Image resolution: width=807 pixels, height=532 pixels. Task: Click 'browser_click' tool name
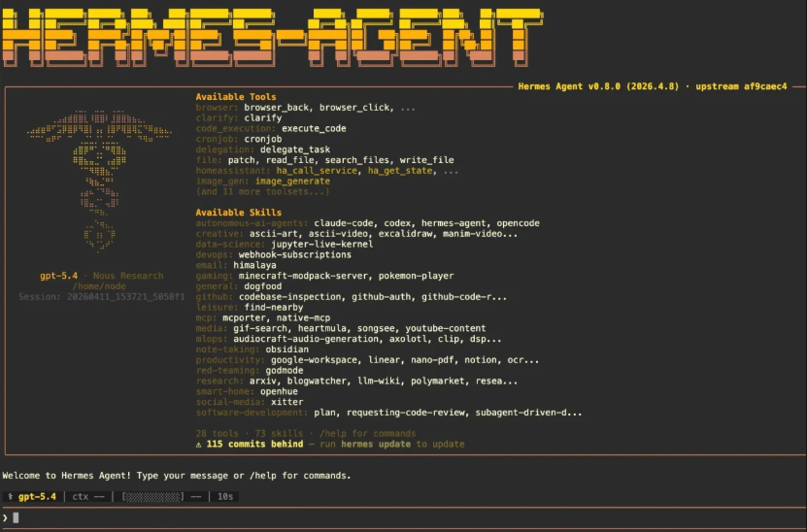[354, 108]
